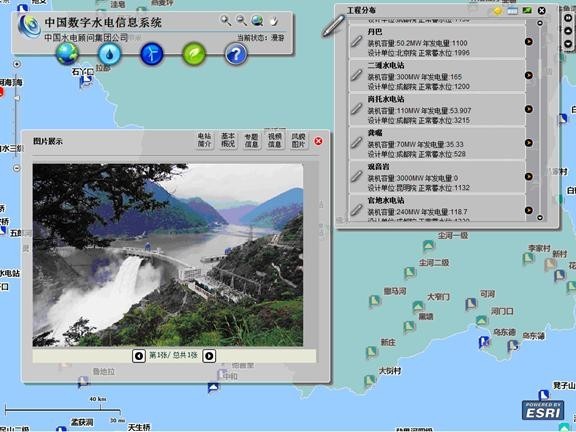Close the 工程分布 panel
Image resolution: width=576 pixels, height=432 pixels.
coord(541,11)
